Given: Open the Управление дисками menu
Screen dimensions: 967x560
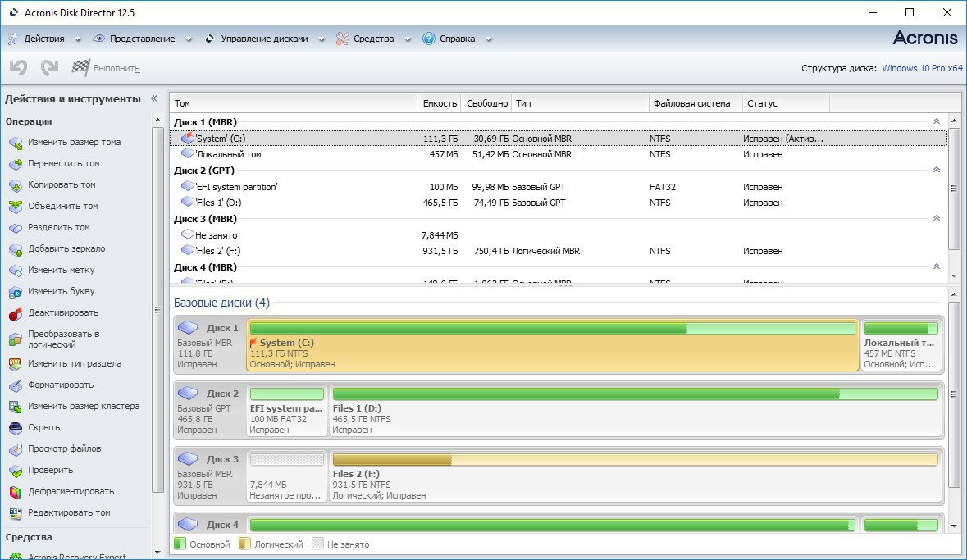Looking at the screenshot, I should click(264, 39).
